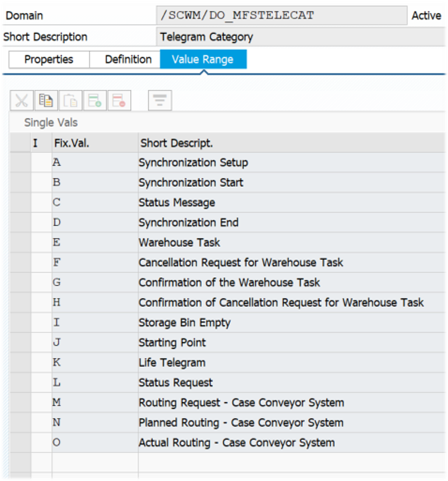Click the Synchronization Start description

(191, 182)
